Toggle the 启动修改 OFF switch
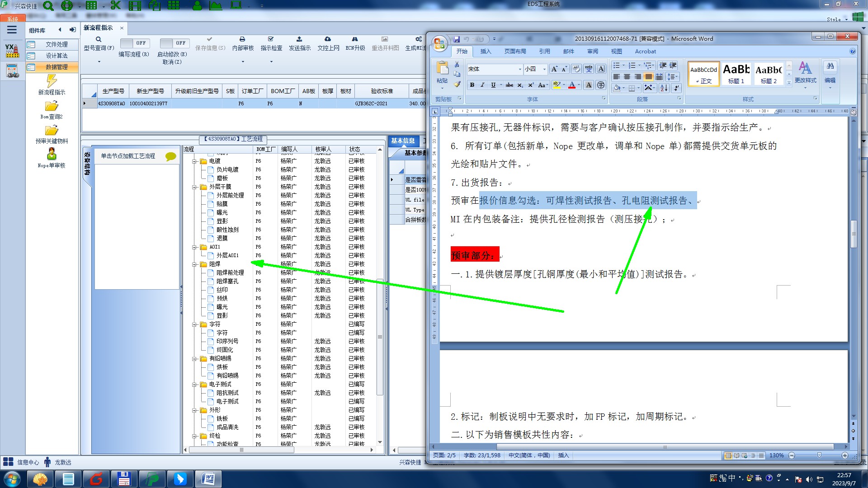The width and height of the screenshot is (868, 488). (x=174, y=43)
